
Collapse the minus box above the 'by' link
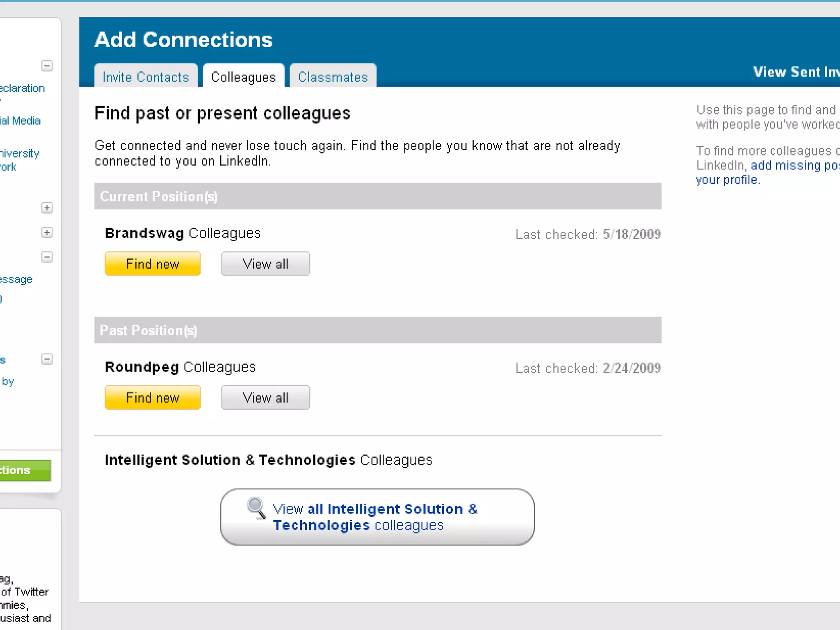point(47,359)
